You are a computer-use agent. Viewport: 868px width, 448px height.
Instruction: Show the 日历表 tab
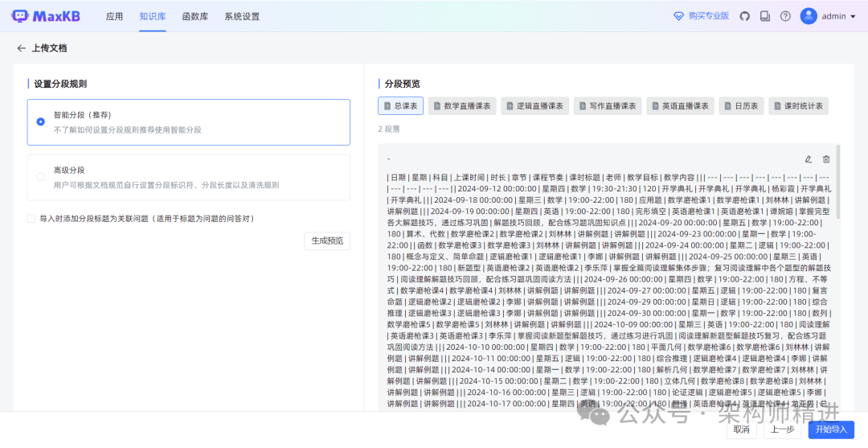click(x=741, y=106)
